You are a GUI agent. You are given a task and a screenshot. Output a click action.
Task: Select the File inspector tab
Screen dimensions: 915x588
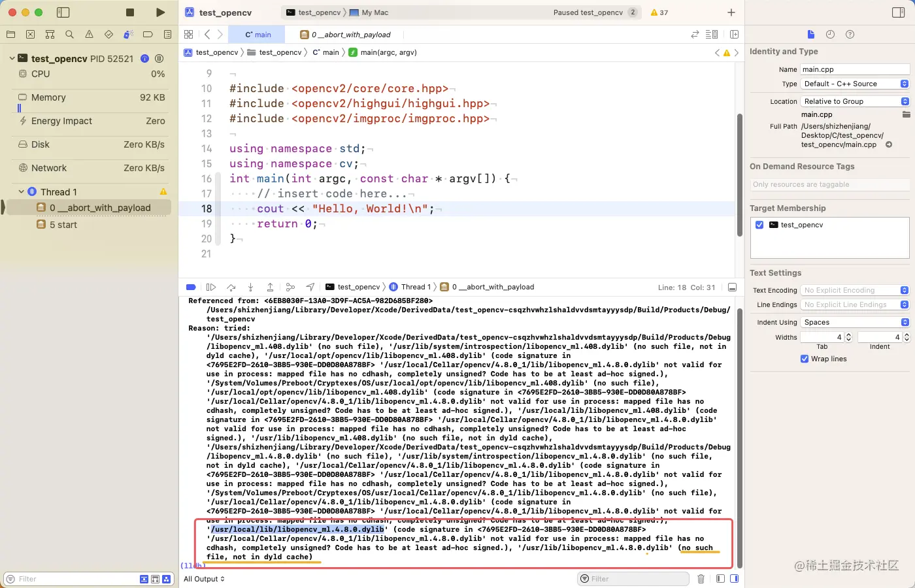[810, 35]
